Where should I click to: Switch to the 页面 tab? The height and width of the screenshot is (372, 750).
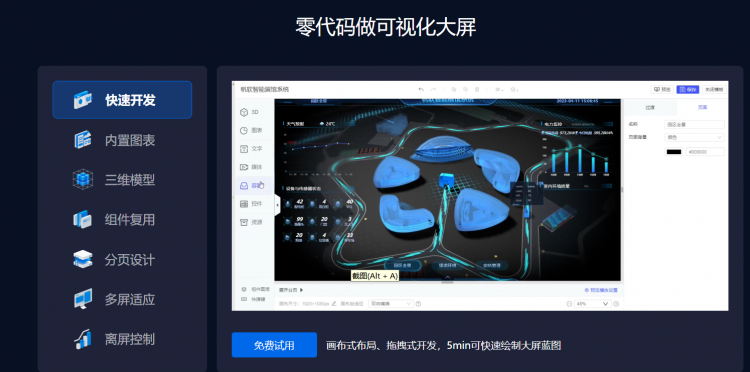(x=702, y=108)
